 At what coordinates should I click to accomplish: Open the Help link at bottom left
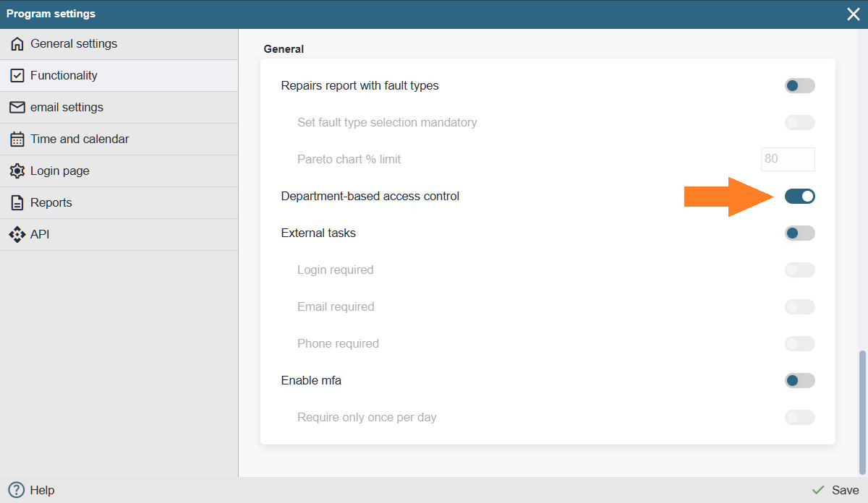pyautogui.click(x=42, y=490)
